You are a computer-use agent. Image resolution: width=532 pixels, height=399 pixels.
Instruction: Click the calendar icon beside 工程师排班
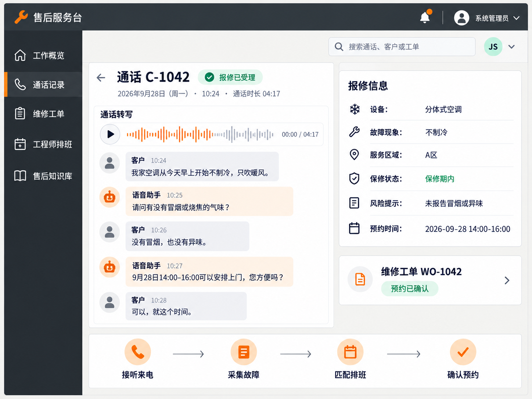click(20, 144)
